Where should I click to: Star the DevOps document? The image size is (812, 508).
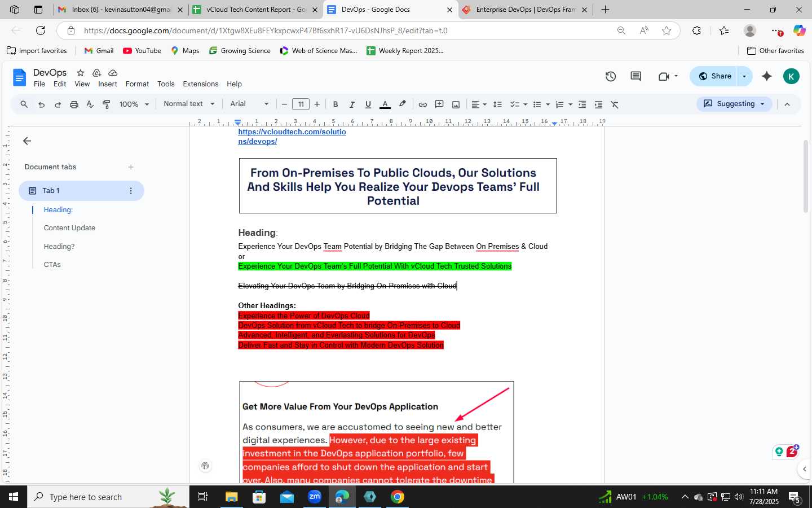(81, 73)
